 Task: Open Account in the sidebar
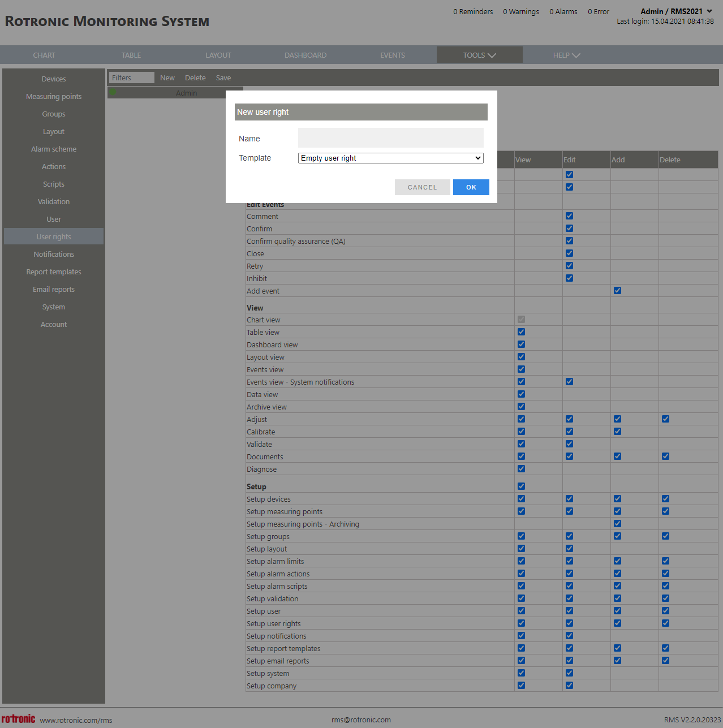(54, 324)
